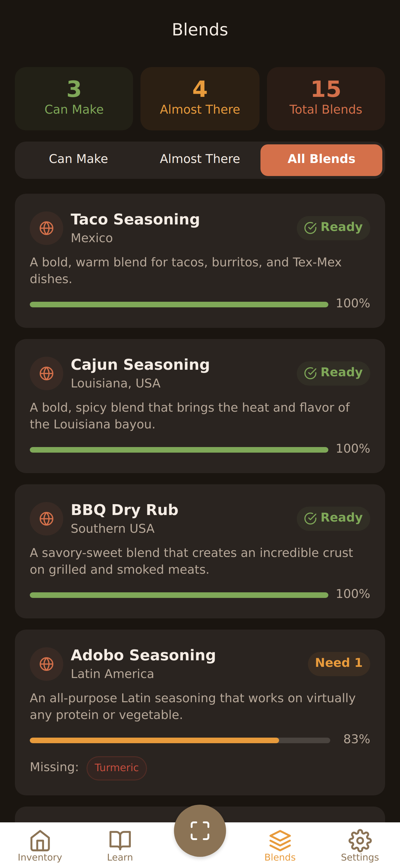Tap the Ready badge on Taco Seasoning
Image resolution: width=400 pixels, height=868 pixels.
point(333,228)
